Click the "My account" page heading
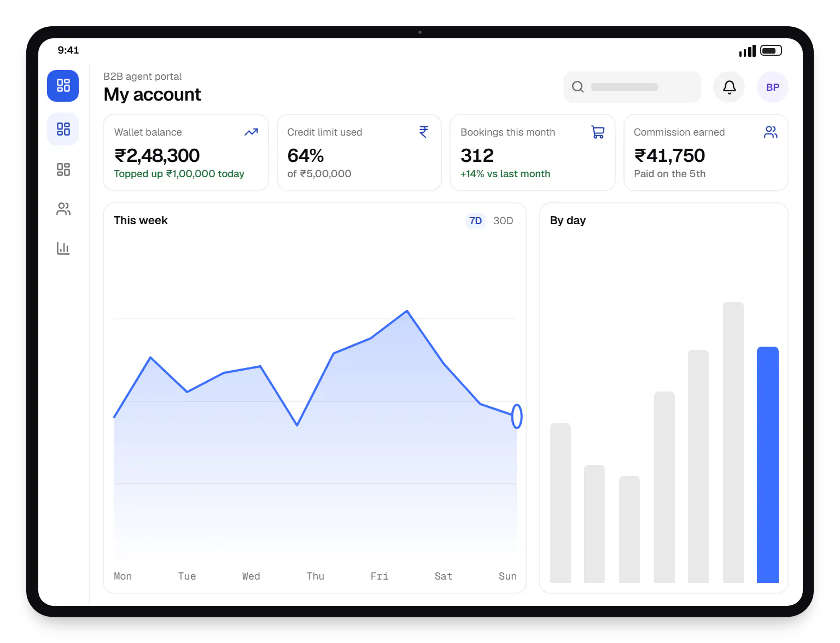The width and height of the screenshot is (840, 643). pyautogui.click(x=153, y=95)
